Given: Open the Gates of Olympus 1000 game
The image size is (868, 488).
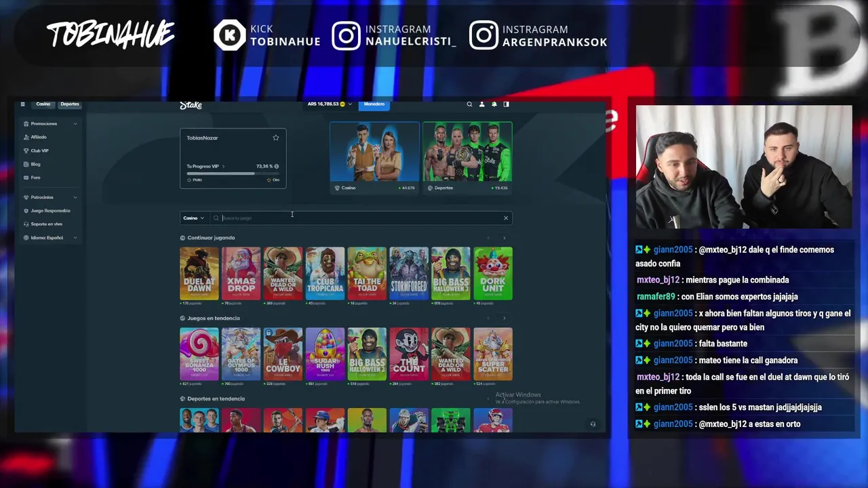Looking at the screenshot, I should (241, 354).
